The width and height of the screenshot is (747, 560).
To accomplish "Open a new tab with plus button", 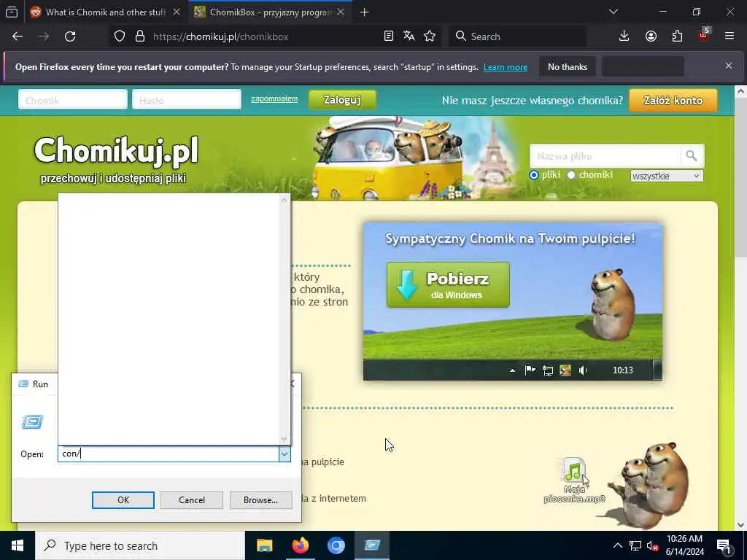I will pos(365,12).
